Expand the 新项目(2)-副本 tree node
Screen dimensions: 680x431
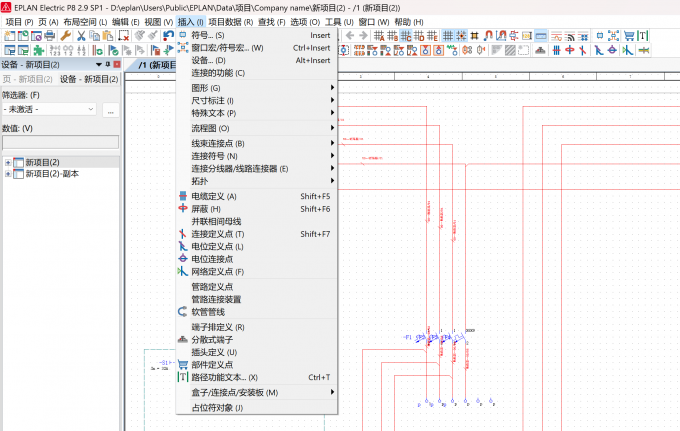click(8, 174)
